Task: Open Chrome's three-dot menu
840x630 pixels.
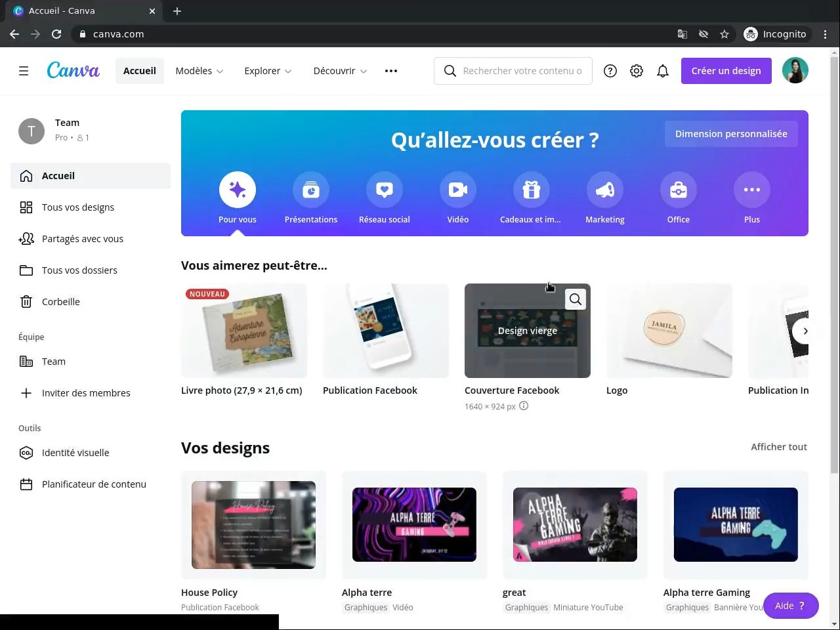Action: [826, 34]
